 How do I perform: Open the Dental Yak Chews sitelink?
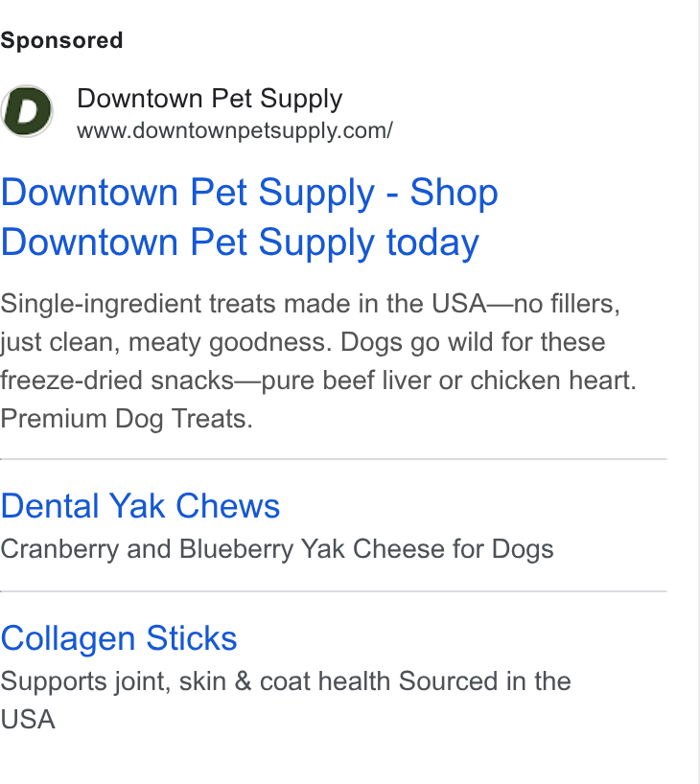pos(140,506)
